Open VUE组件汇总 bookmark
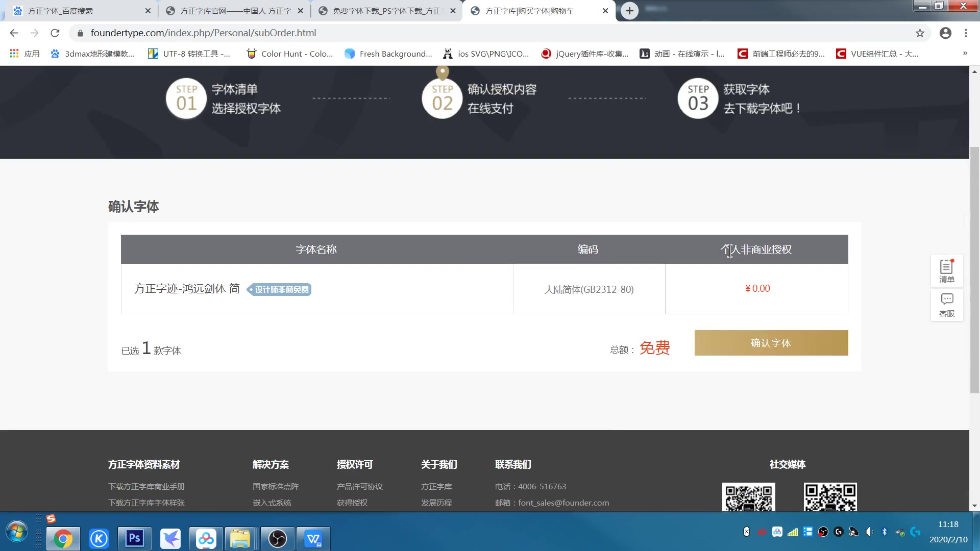The width and height of the screenshot is (980, 551). pos(877,54)
